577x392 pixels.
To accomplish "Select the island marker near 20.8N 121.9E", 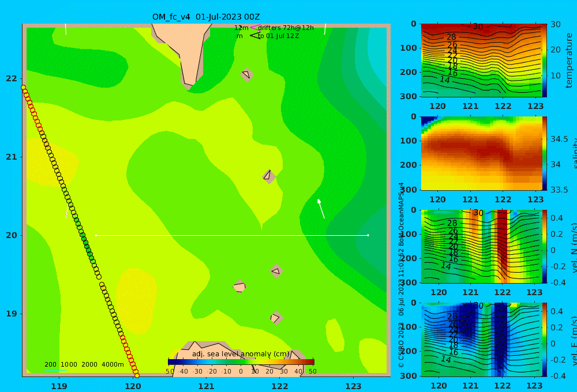I will pyautogui.click(x=269, y=176).
